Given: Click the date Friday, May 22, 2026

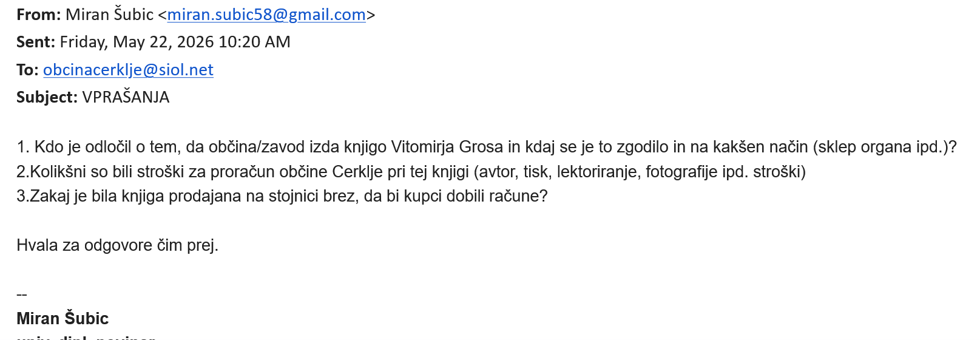Looking at the screenshot, I should 137,42.
